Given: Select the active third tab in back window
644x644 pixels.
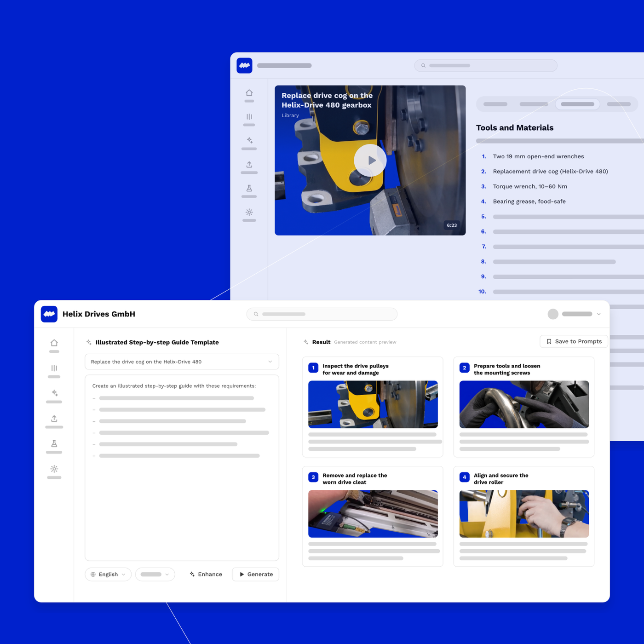Looking at the screenshot, I should pos(577,104).
